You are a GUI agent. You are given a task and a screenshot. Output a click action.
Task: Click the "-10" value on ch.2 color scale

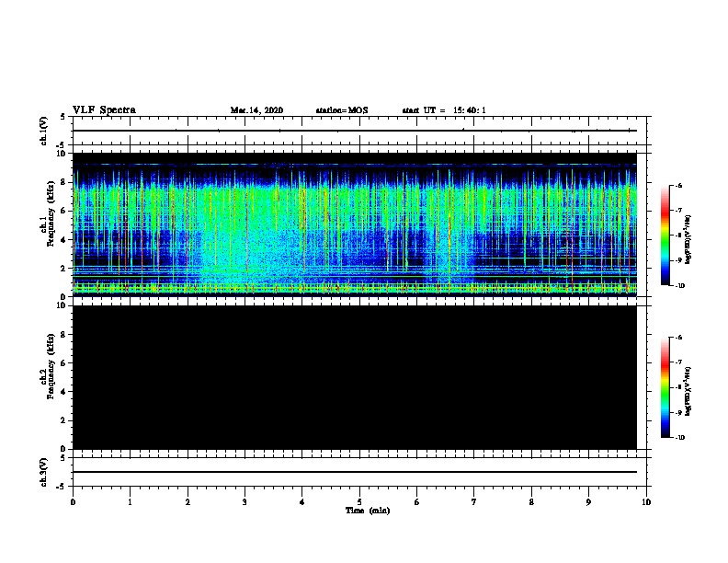(x=678, y=438)
